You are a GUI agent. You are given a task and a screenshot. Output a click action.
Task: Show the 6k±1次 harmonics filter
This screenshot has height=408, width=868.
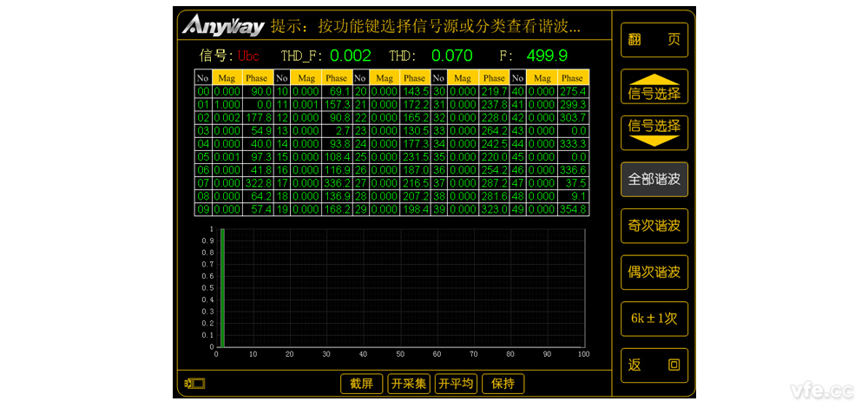point(654,319)
